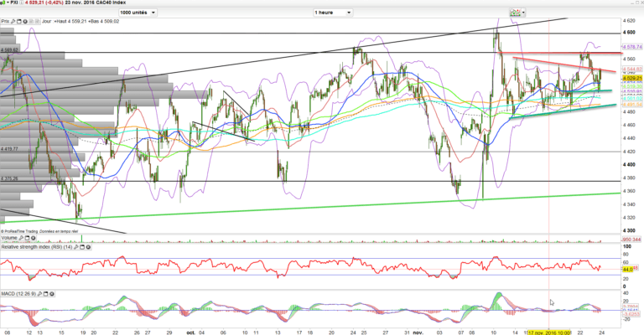
Task: Click the highlighted '17 nov. 2016 10:00' time marker
Action: tap(549, 331)
